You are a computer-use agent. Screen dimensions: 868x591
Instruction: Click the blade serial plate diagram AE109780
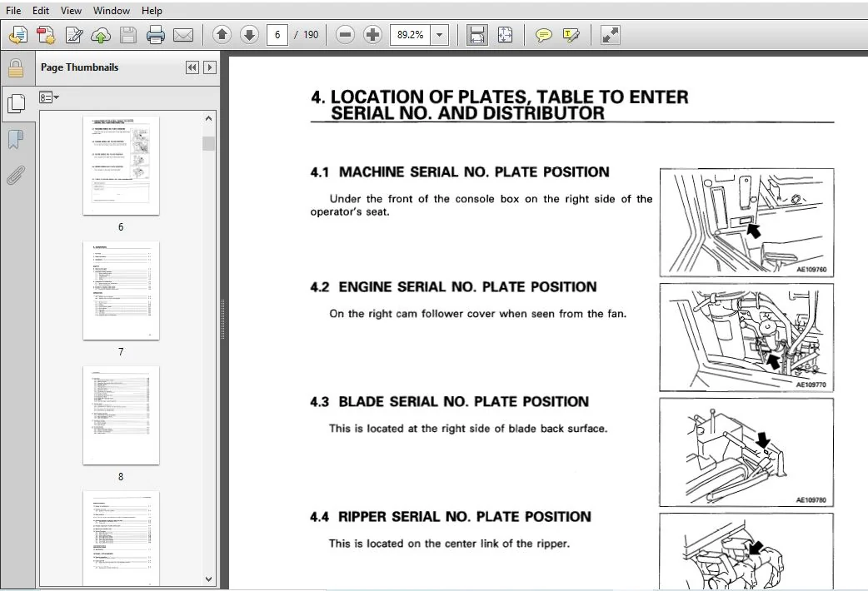point(746,453)
